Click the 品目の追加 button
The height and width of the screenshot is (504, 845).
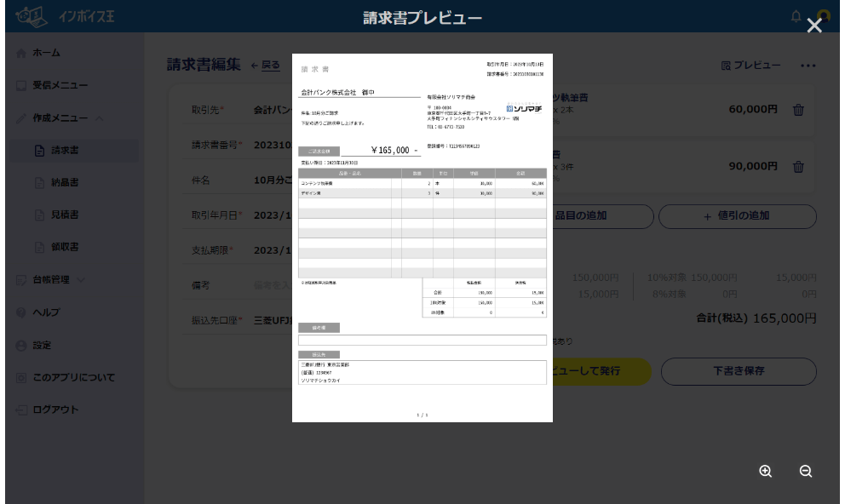(x=603, y=216)
